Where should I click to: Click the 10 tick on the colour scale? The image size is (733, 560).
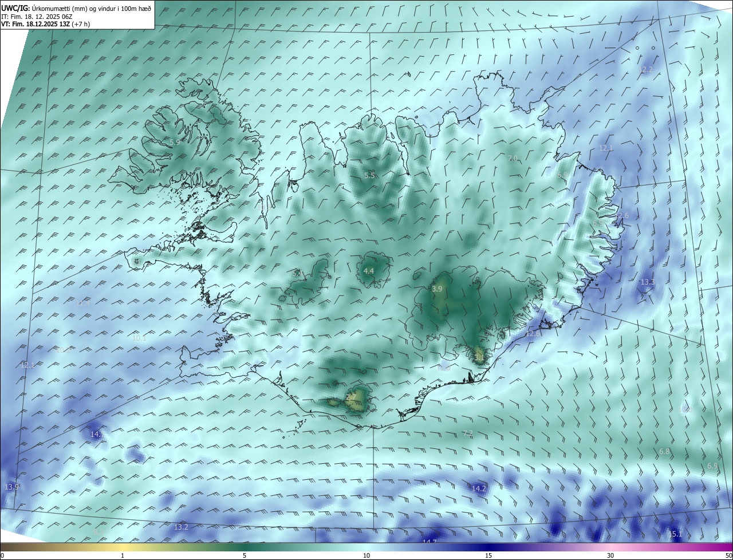tap(366, 555)
